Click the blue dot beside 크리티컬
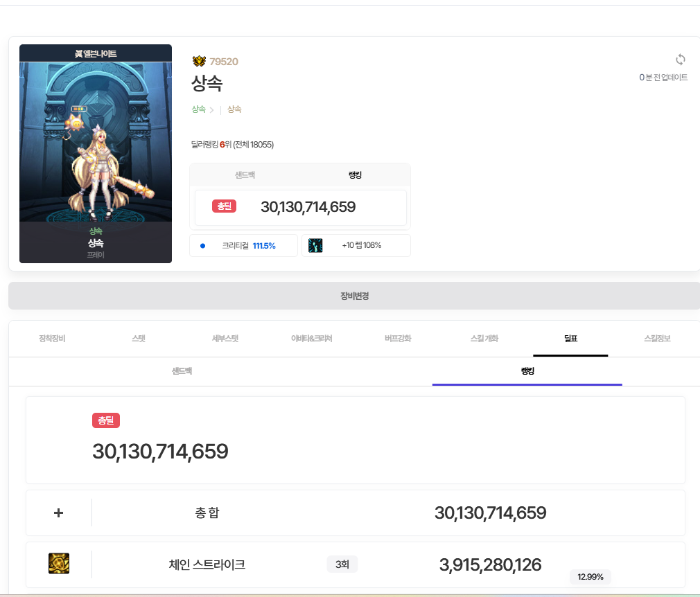This screenshot has height=597, width=700. pyautogui.click(x=202, y=245)
